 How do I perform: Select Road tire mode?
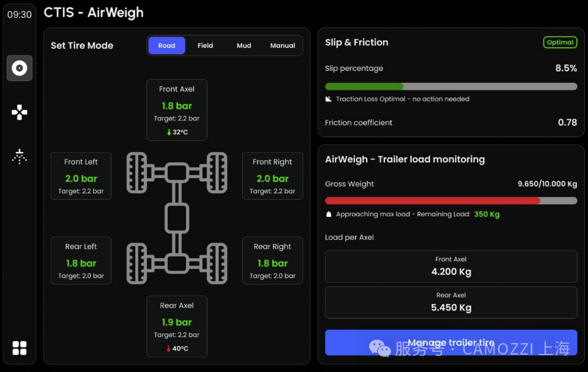point(167,46)
